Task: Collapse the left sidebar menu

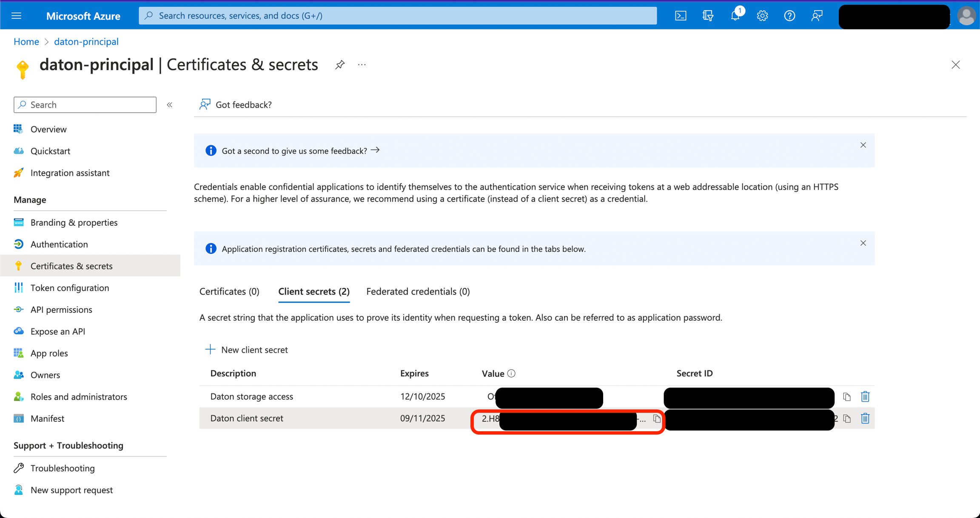Action: click(170, 105)
